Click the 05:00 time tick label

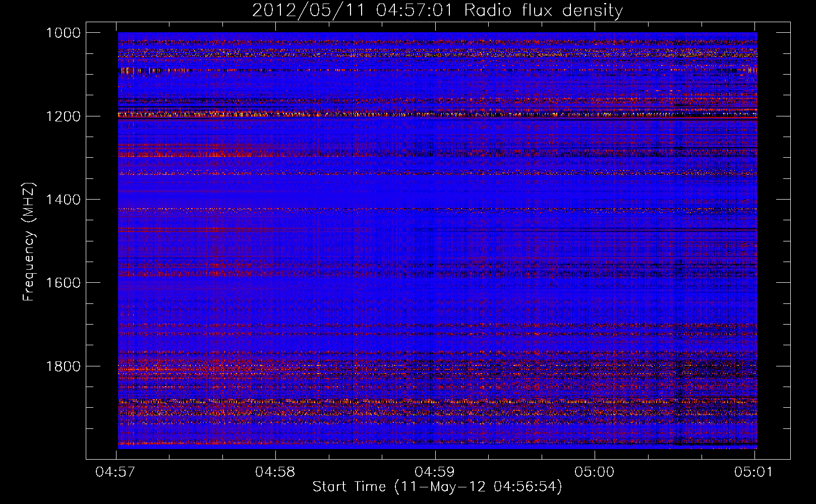[x=595, y=472]
